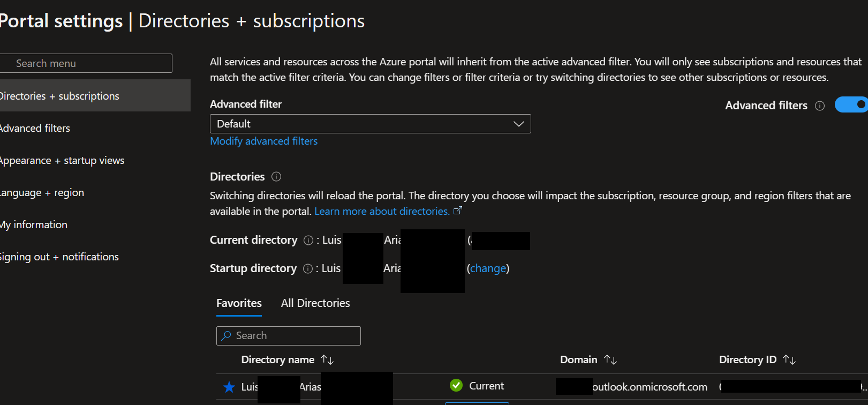The image size is (868, 405).
Task: Click the Directory ID column header
Action: point(748,359)
